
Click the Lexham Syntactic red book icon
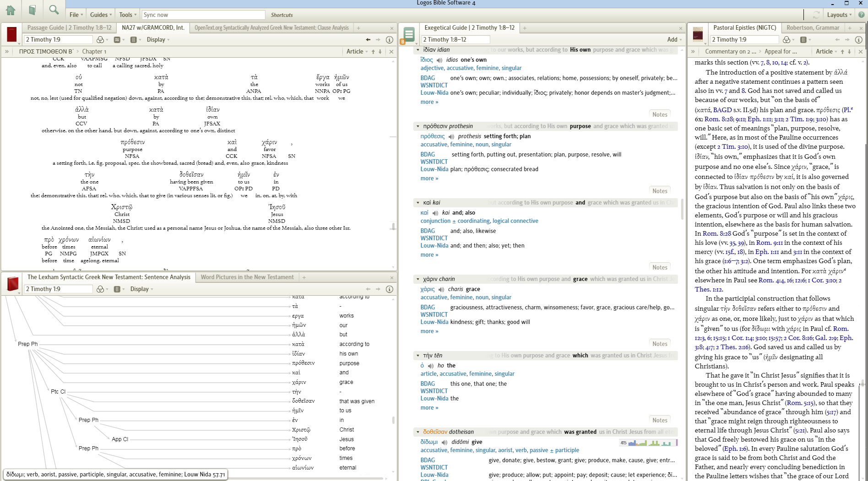[x=13, y=284]
